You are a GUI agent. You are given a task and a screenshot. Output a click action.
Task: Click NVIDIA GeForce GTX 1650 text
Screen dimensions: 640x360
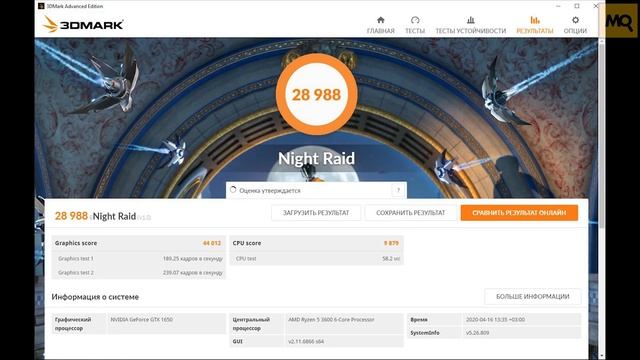(142, 320)
